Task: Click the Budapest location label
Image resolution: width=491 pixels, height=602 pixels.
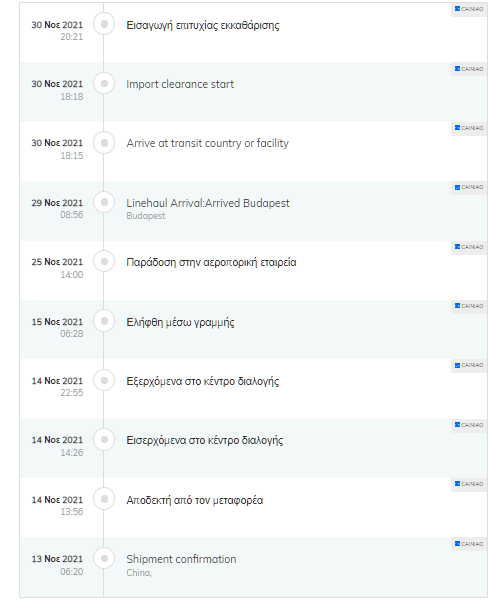Action: coord(146,216)
